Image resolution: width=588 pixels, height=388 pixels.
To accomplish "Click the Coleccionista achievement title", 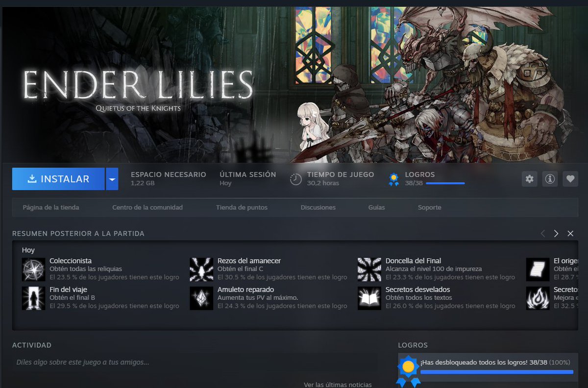I will click(x=71, y=261).
